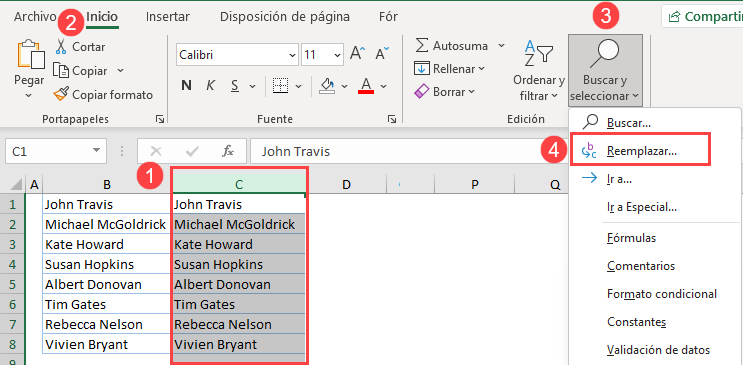
Task: Expand Copiar options arrow
Action: (x=120, y=71)
